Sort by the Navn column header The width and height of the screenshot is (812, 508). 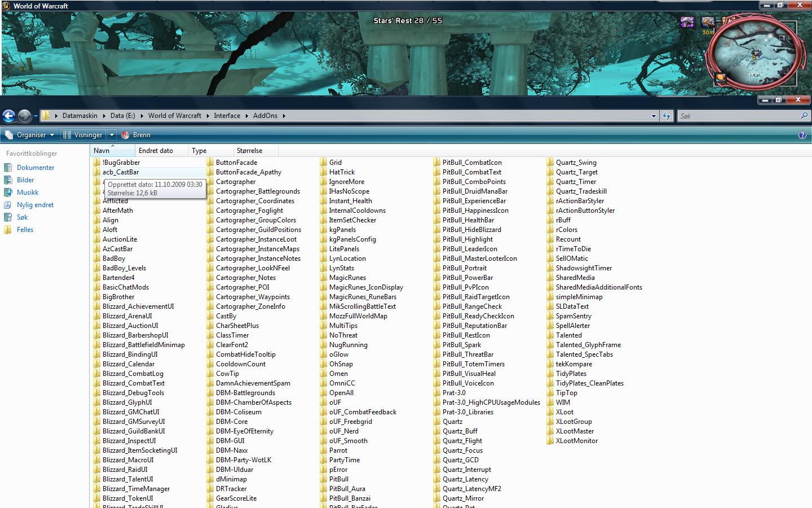click(112, 151)
